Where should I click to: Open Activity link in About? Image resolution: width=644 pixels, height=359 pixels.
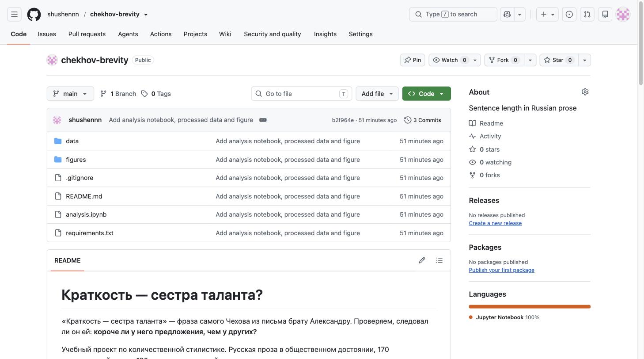(x=485, y=136)
